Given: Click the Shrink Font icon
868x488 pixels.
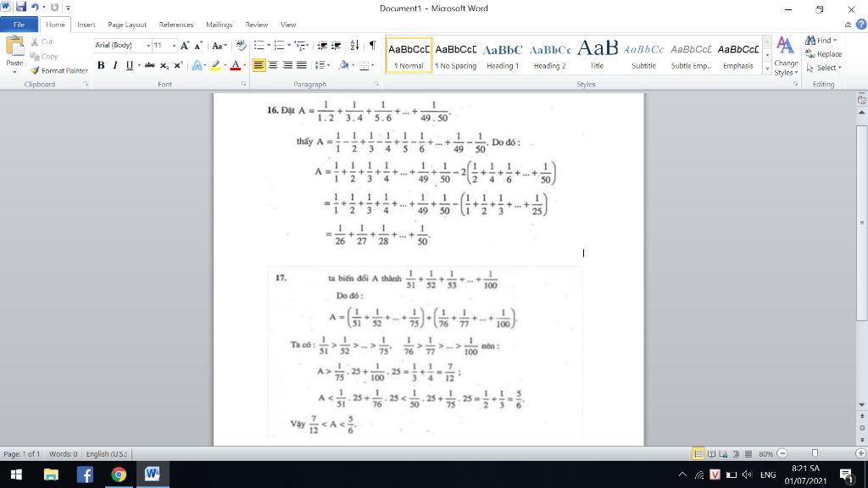Looking at the screenshot, I should pyautogui.click(x=198, y=46).
